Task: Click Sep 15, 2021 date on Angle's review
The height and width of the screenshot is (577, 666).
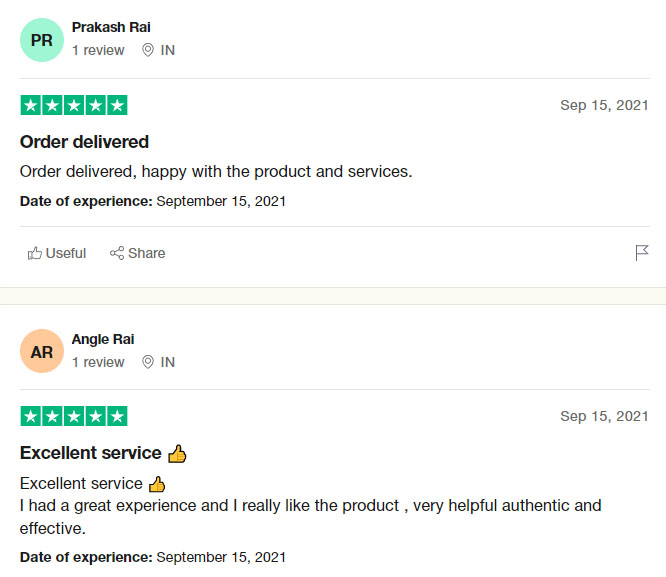Action: tap(604, 416)
